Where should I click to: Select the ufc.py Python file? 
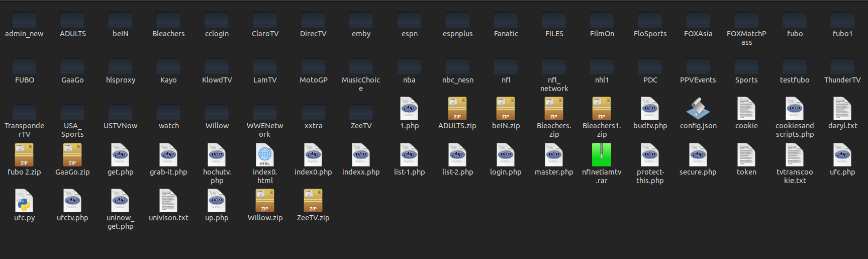tap(24, 201)
